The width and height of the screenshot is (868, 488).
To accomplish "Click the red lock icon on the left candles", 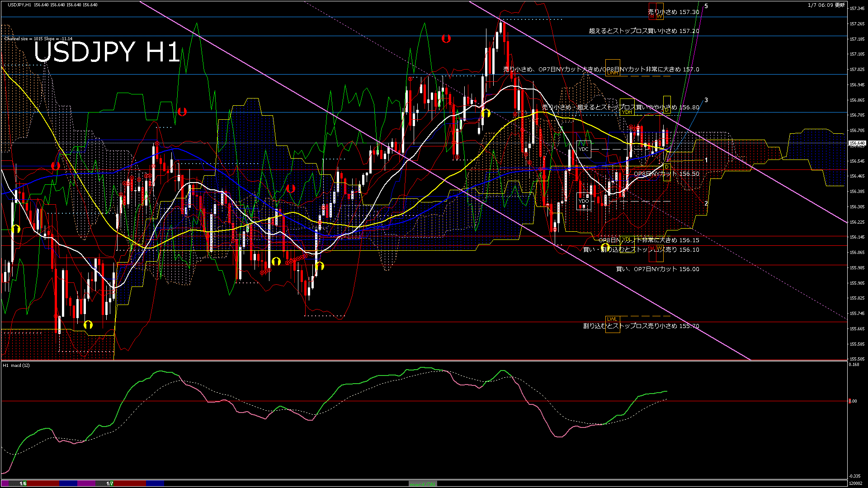I will [x=55, y=165].
